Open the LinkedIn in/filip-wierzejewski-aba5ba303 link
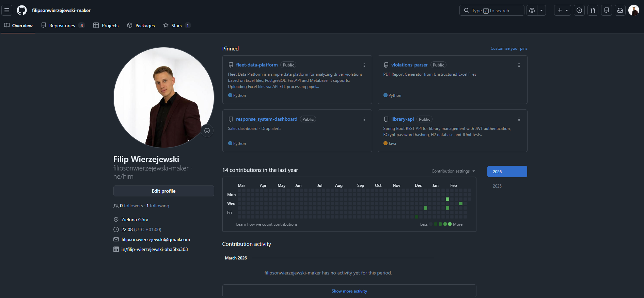This screenshot has width=644, height=298. [155, 249]
